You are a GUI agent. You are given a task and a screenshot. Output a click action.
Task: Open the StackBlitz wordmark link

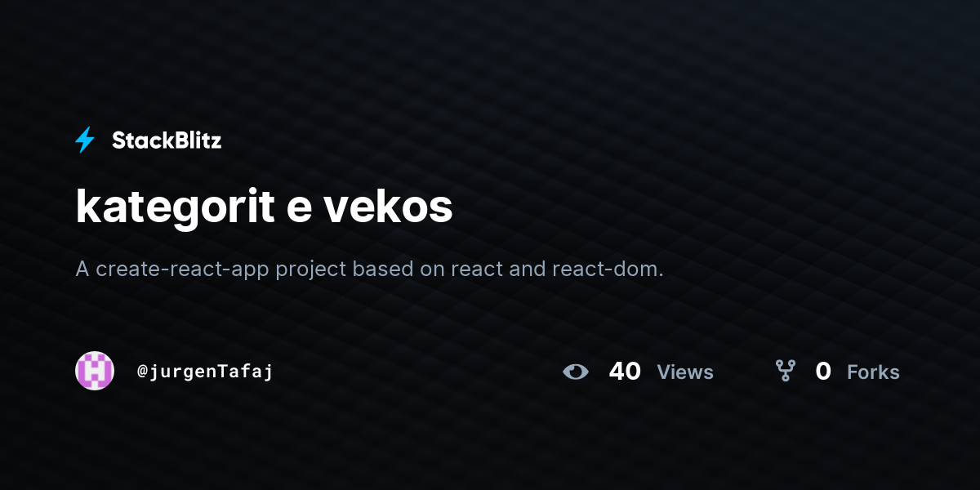pos(167,140)
